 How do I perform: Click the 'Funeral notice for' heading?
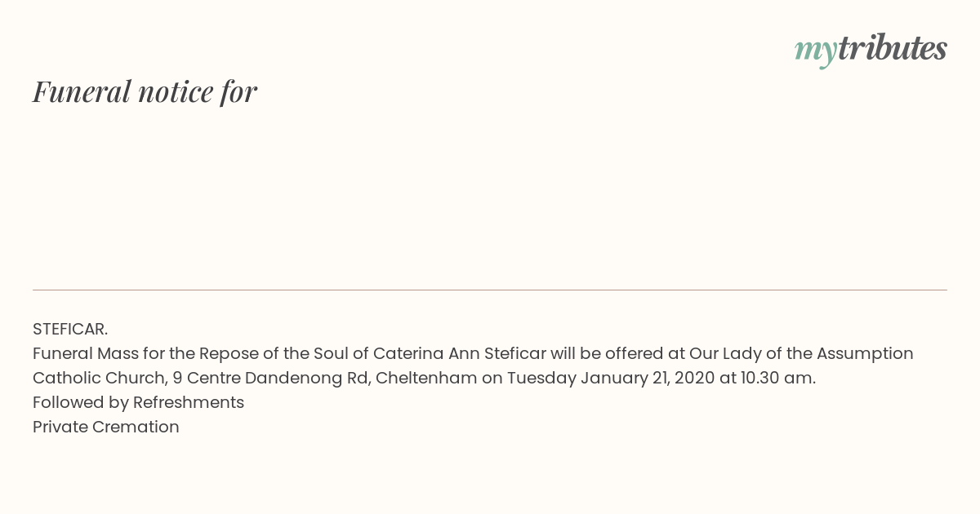coord(145,91)
